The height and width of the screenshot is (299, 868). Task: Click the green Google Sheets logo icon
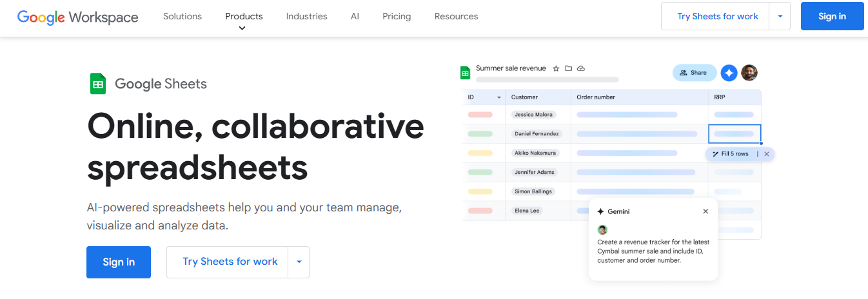[98, 84]
